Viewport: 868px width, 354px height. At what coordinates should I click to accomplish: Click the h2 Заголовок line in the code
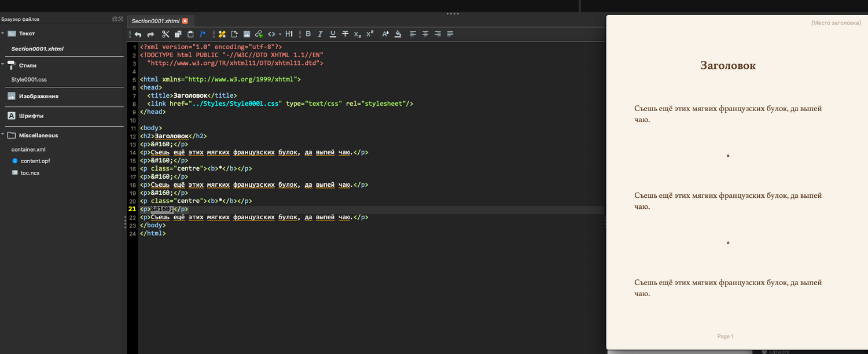[x=173, y=136]
